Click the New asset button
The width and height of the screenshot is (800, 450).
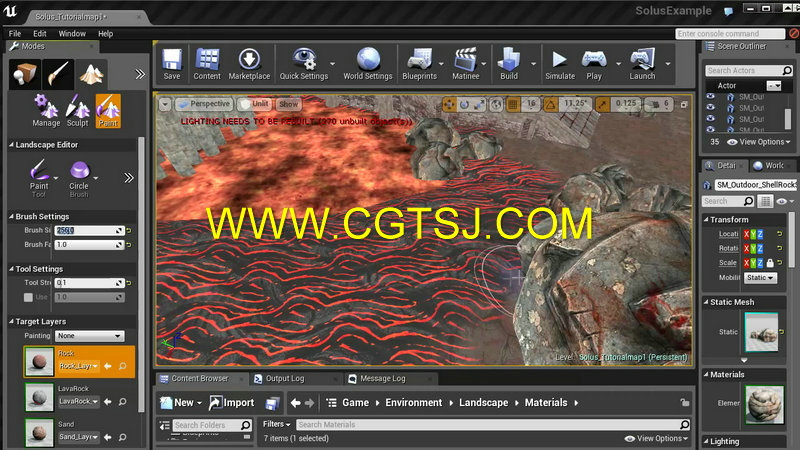(x=181, y=403)
